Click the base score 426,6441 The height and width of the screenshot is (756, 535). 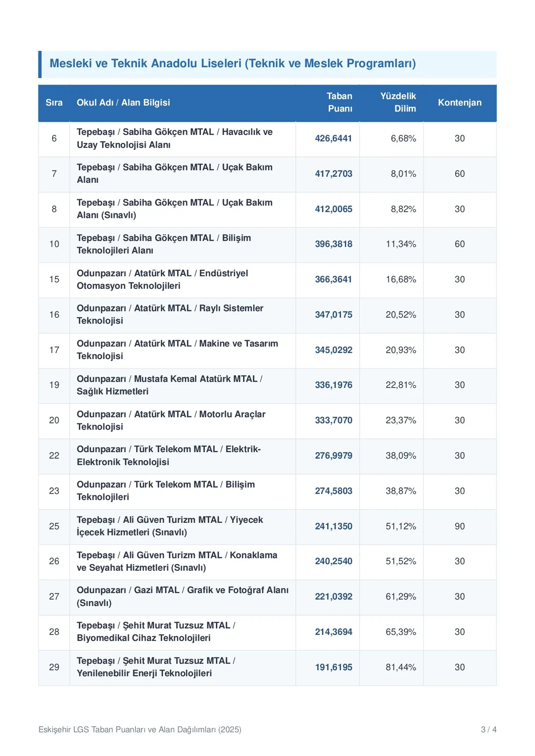click(x=334, y=139)
